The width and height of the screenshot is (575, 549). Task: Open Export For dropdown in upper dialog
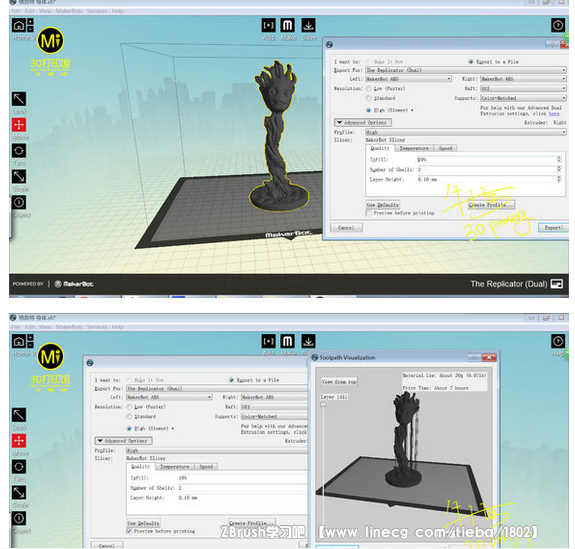(x=466, y=70)
